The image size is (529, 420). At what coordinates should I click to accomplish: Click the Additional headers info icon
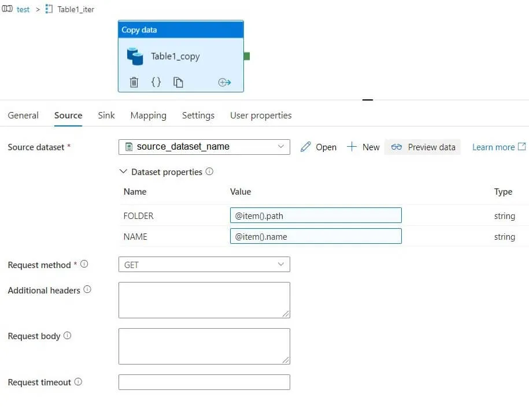pyautogui.click(x=87, y=289)
